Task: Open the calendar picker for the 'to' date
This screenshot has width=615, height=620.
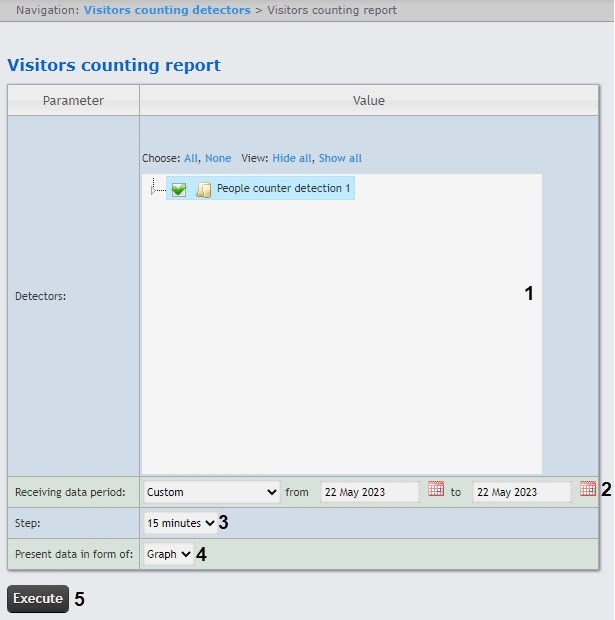Action: coord(588,489)
